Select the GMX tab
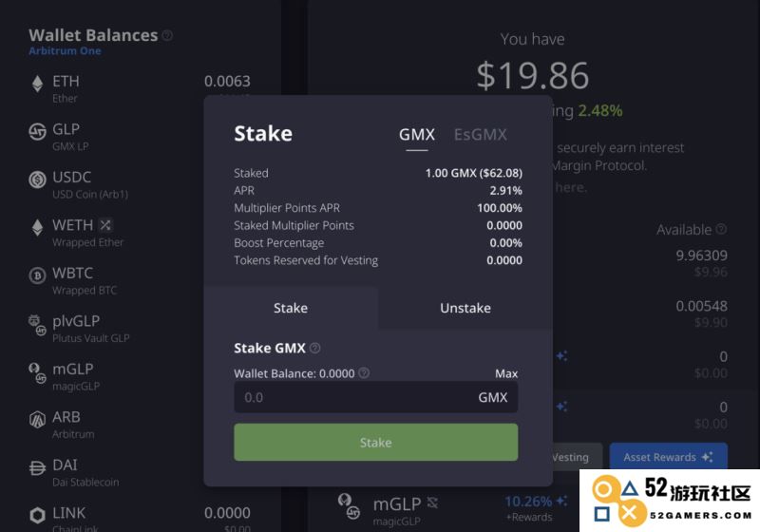 417,134
